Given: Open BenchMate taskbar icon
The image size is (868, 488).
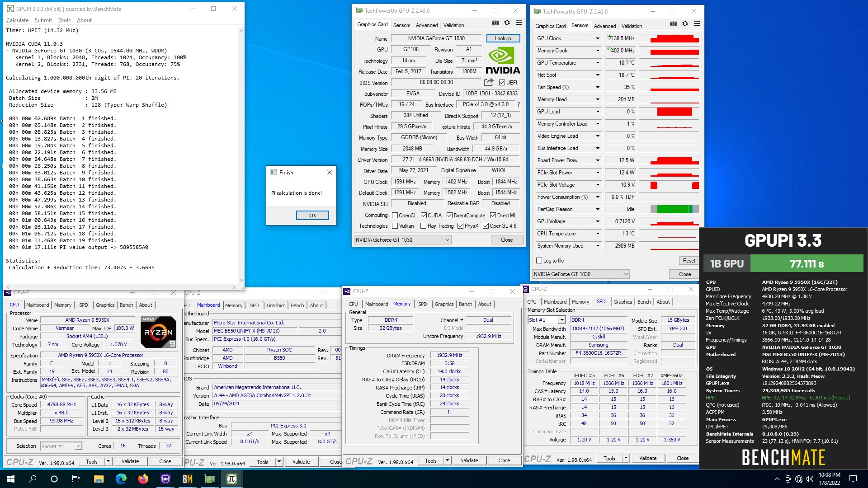Looking at the screenshot, I should pyautogui.click(x=187, y=479).
